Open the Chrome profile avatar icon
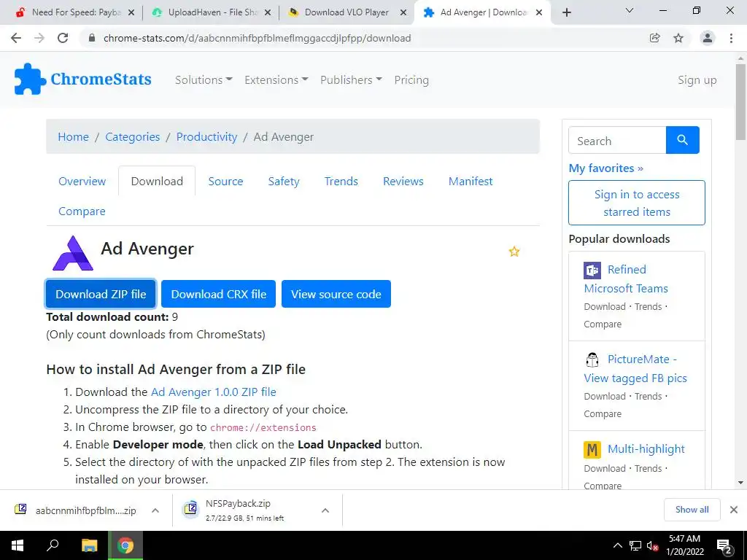This screenshot has height=560, width=747. [x=708, y=38]
